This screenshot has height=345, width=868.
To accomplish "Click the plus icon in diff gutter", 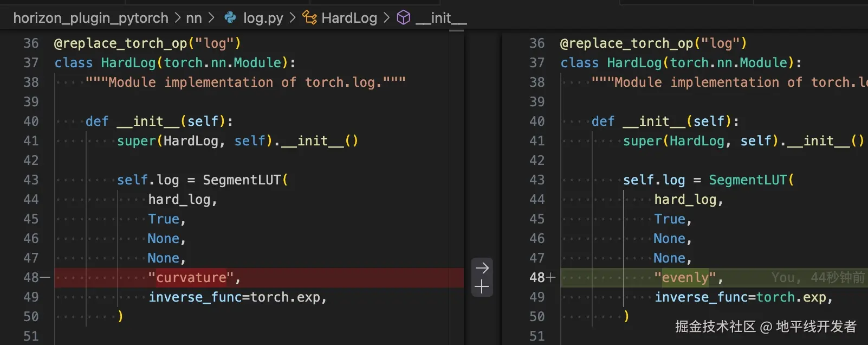I will coord(482,287).
